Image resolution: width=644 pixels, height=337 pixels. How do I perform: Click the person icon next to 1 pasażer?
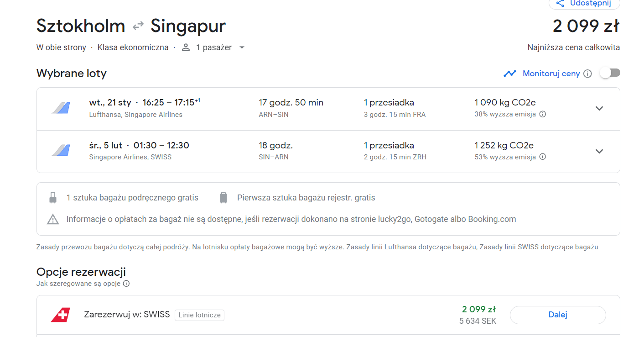(186, 47)
